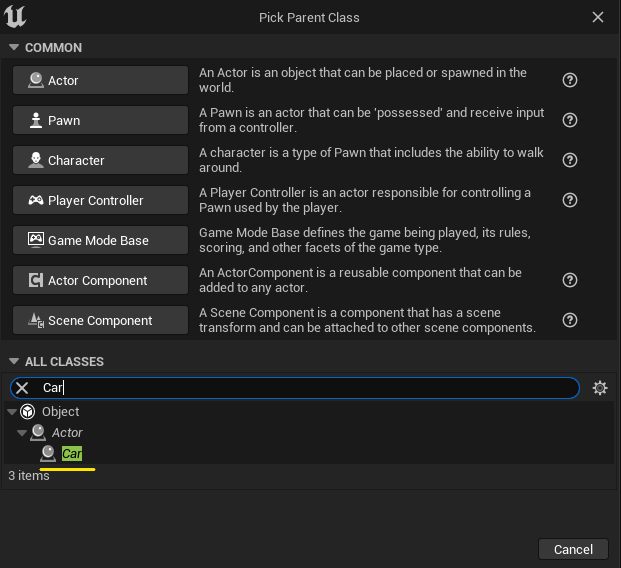
Task: Click into the class search field
Action: click(x=300, y=388)
